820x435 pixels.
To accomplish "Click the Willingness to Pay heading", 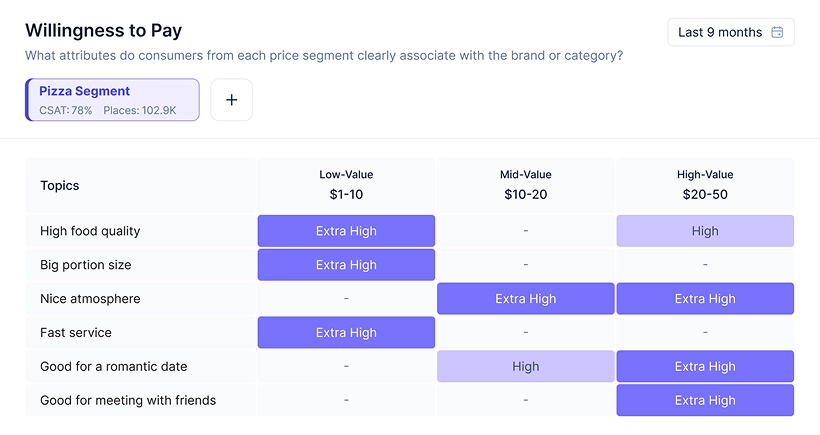I will pyautogui.click(x=104, y=31).
